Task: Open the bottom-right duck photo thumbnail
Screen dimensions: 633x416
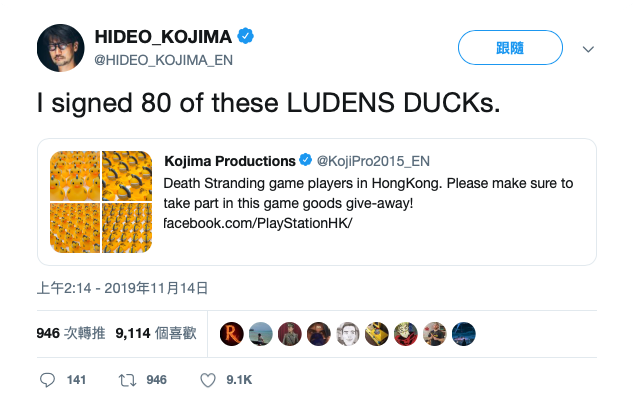Action: (126, 228)
